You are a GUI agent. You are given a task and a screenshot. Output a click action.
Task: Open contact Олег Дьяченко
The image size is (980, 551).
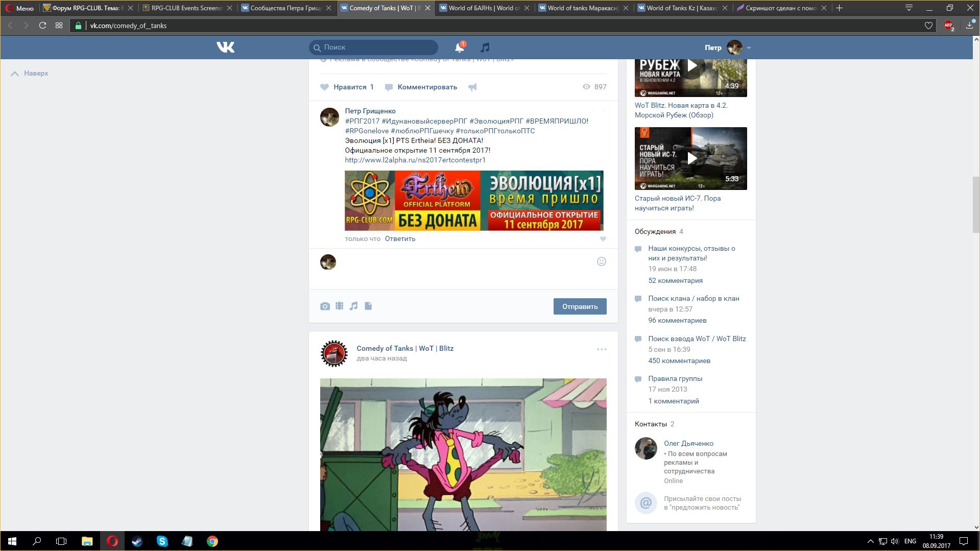[x=688, y=443]
